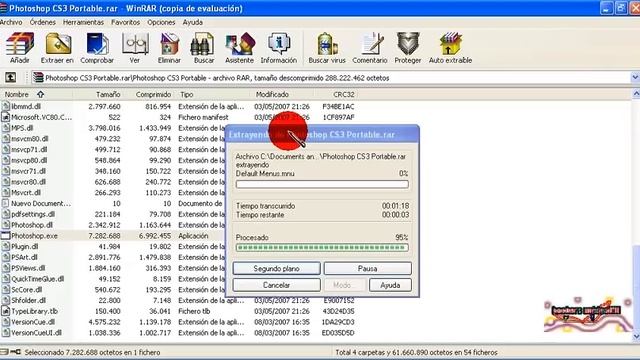Click the file list scroll up arrow
The width and height of the screenshot is (640, 360).
(x=636, y=94)
